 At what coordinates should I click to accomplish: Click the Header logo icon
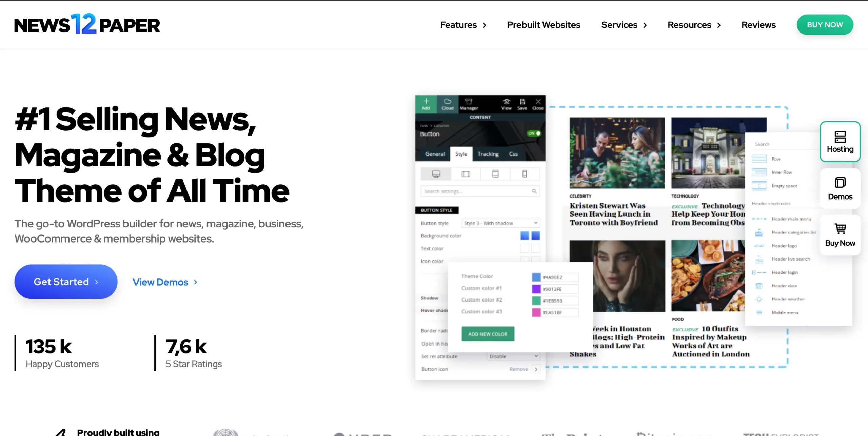click(759, 246)
